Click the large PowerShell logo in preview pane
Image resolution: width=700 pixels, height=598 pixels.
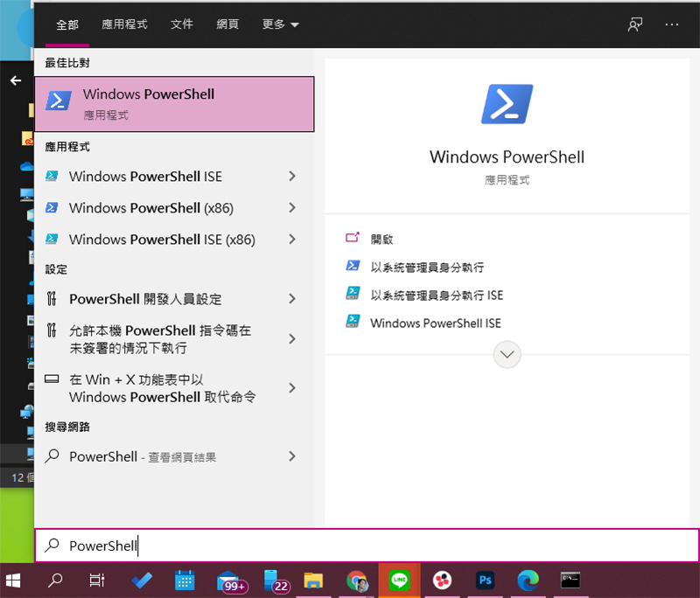(x=507, y=104)
